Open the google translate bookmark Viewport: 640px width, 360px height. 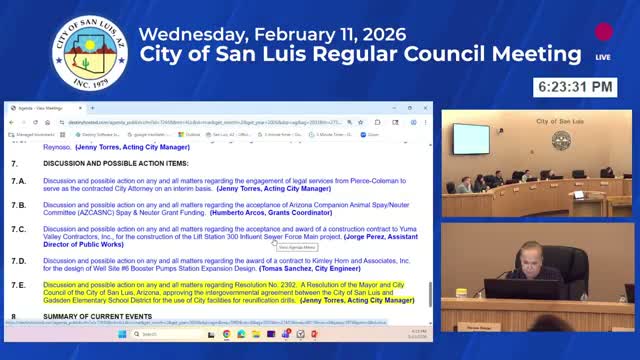coord(149,135)
